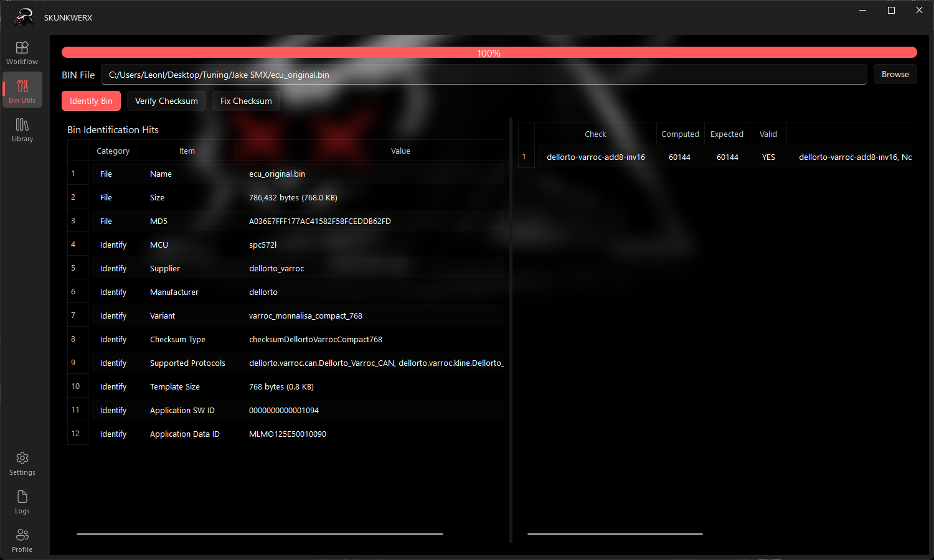This screenshot has width=934, height=560.
Task: Click the Check column header
Action: [595, 134]
